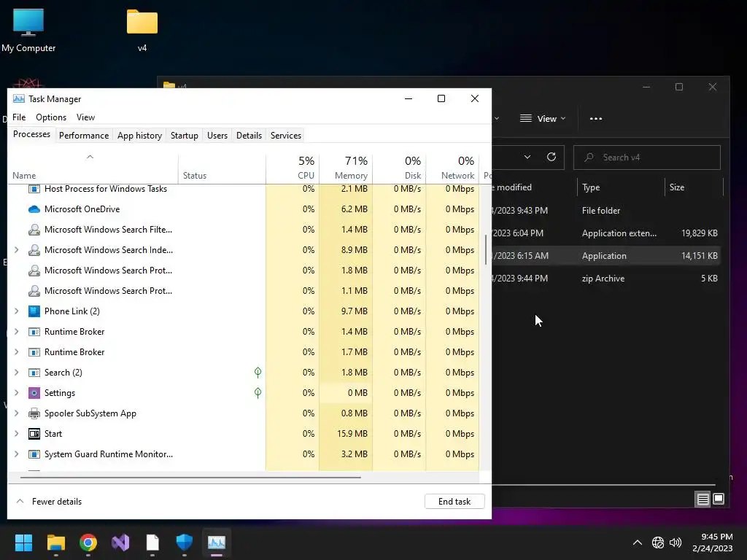The image size is (747, 560).
Task: Select the v4 folder on the desktop
Action: click(x=142, y=31)
